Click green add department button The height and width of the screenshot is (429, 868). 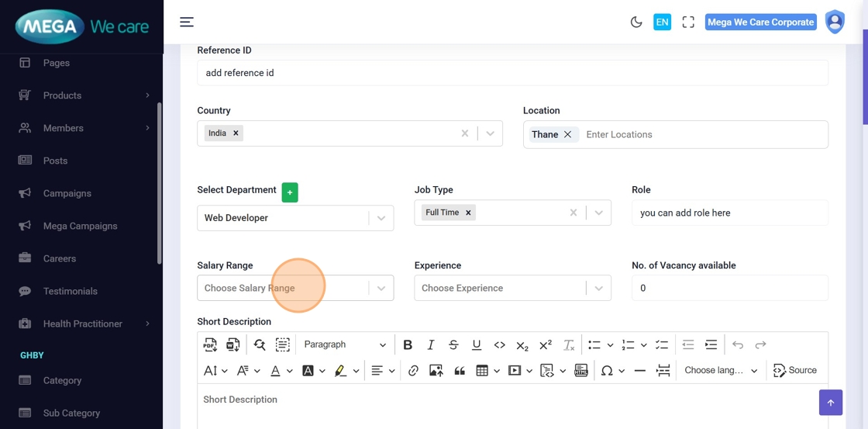290,192
